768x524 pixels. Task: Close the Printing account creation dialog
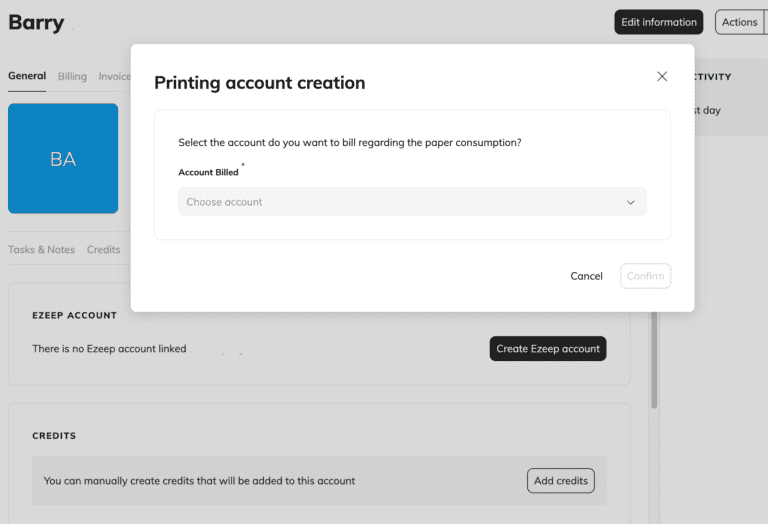[661, 76]
